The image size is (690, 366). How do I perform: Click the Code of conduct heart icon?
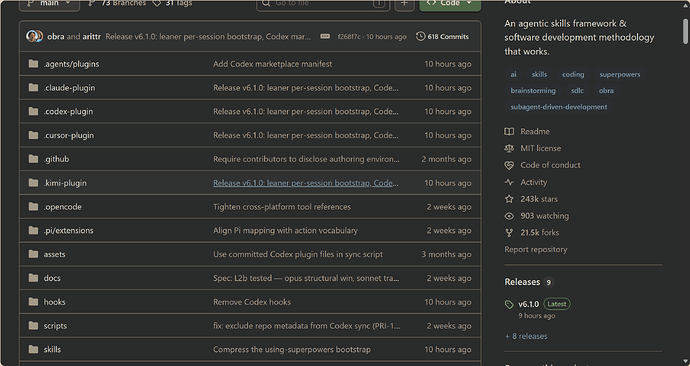pyautogui.click(x=509, y=165)
